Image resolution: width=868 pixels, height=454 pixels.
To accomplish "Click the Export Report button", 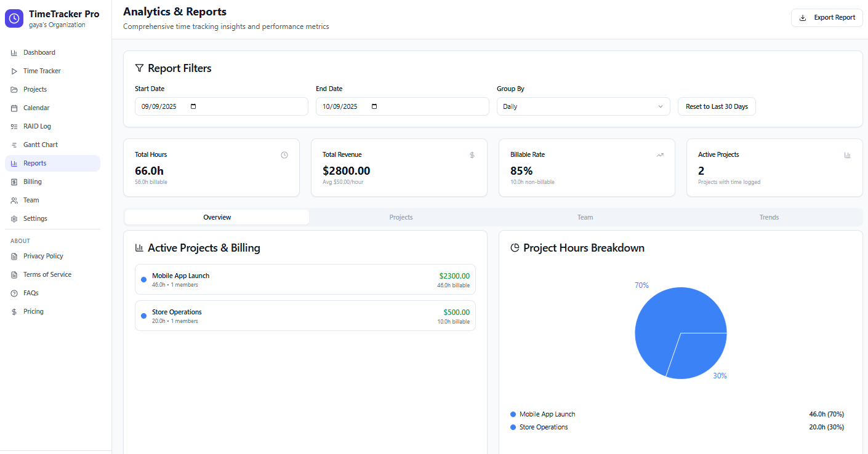I will (x=827, y=17).
